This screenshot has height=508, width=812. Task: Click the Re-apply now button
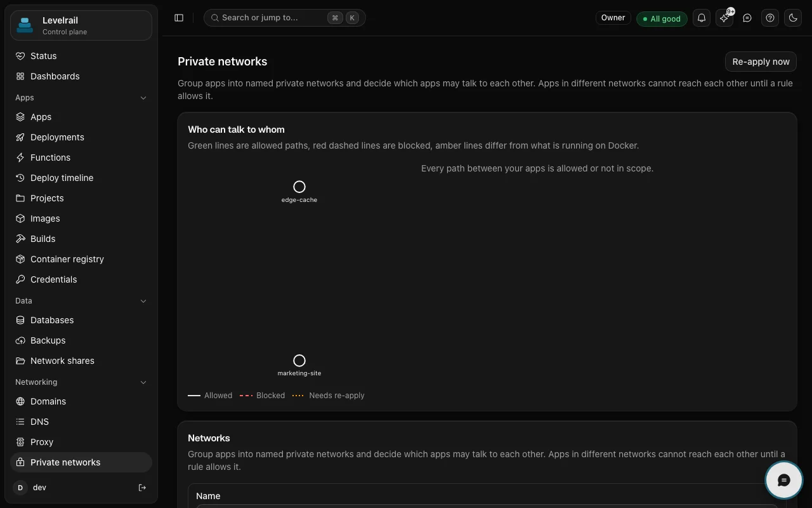(x=761, y=62)
